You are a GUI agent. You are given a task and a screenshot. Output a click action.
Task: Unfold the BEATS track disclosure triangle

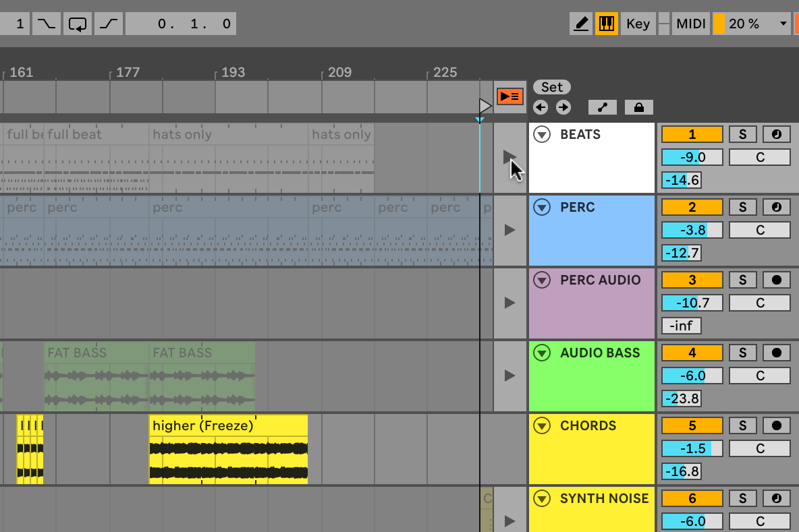point(541,134)
